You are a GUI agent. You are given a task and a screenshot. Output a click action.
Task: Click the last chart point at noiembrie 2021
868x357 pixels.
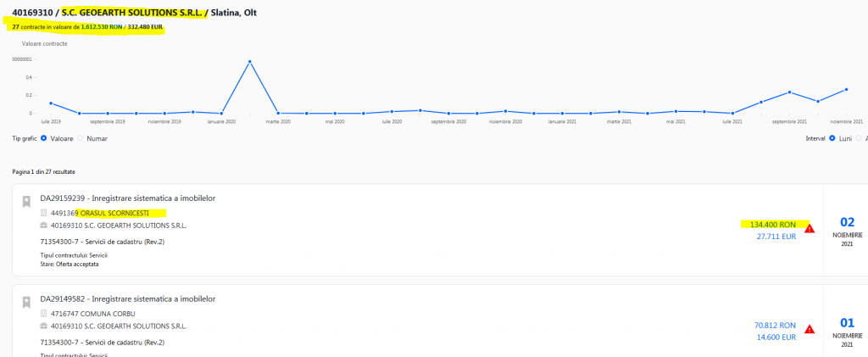coord(847,90)
